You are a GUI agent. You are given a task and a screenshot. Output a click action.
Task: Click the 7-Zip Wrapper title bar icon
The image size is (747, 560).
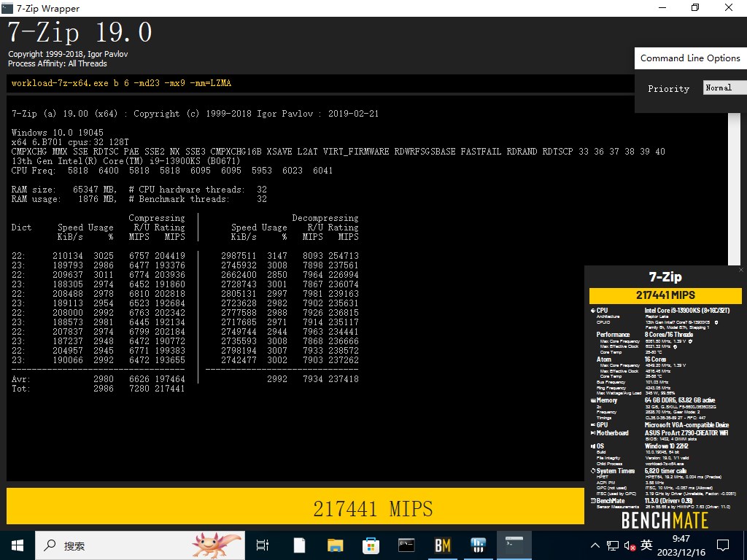(7, 8)
